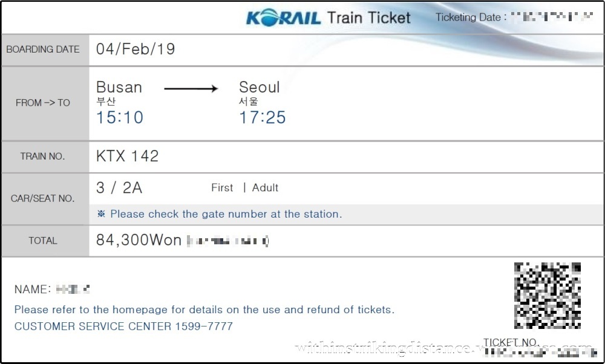This screenshot has height=364, width=605.
Task: Click the gate number notice text
Action: (x=226, y=214)
